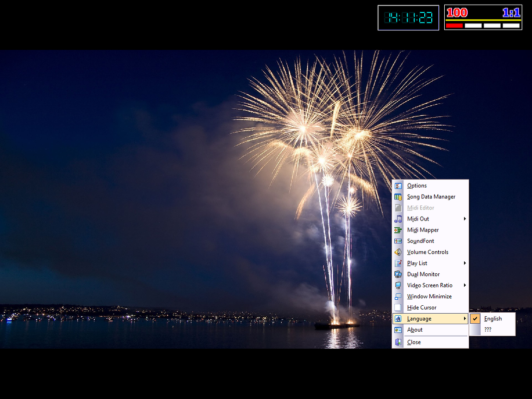Choose Window Minimize
532x399 pixels.
tap(430, 297)
